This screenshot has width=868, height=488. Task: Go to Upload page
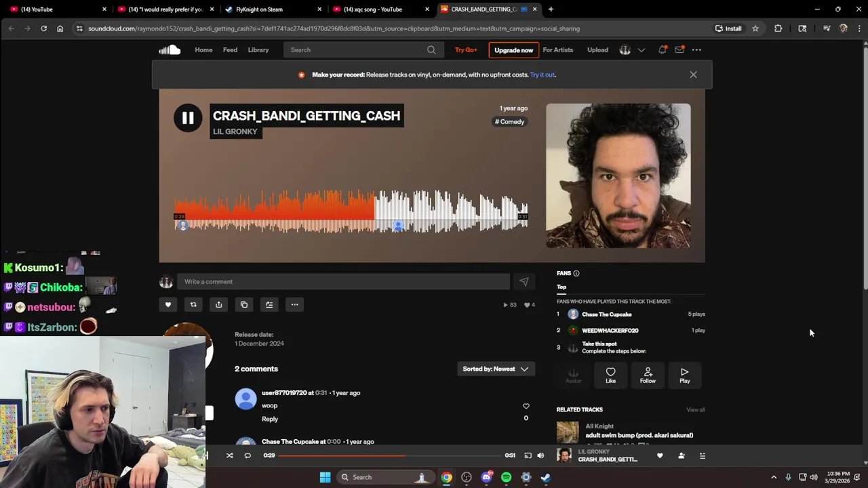coord(597,49)
